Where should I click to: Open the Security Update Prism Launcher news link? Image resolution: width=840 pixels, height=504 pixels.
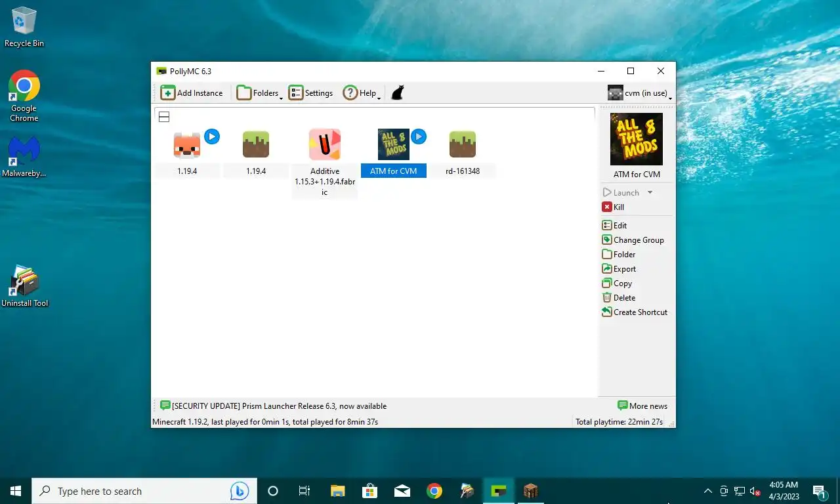(x=274, y=406)
